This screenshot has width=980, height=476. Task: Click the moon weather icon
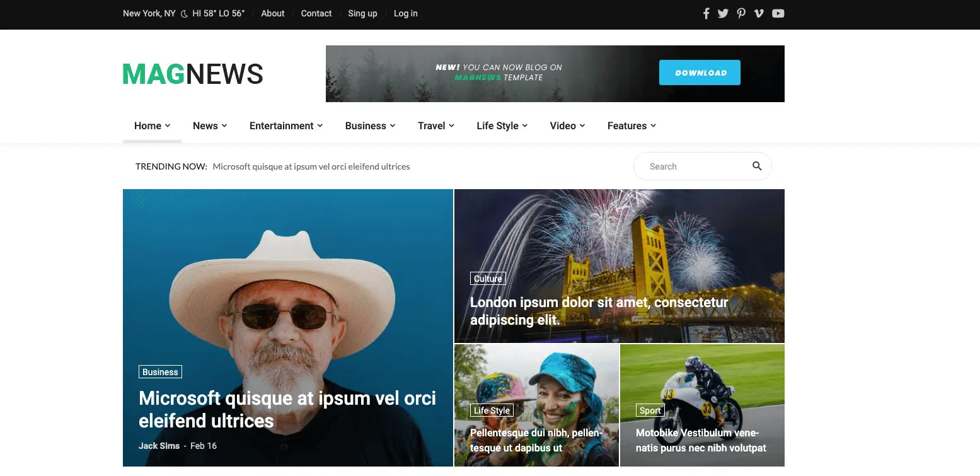click(185, 14)
